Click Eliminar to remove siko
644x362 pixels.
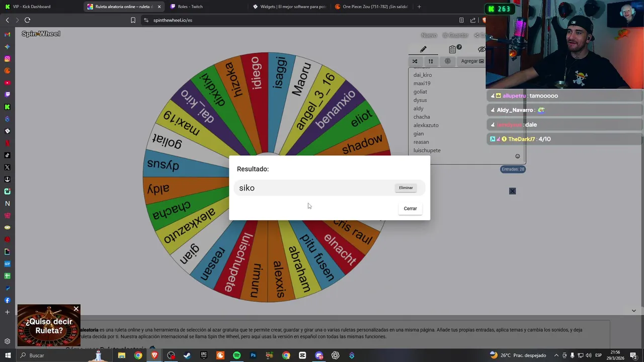(x=406, y=188)
